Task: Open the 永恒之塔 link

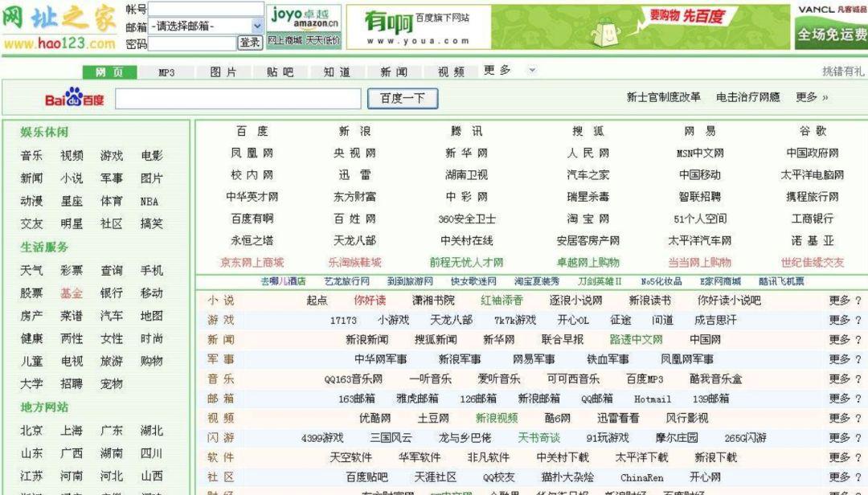Action: (x=252, y=240)
